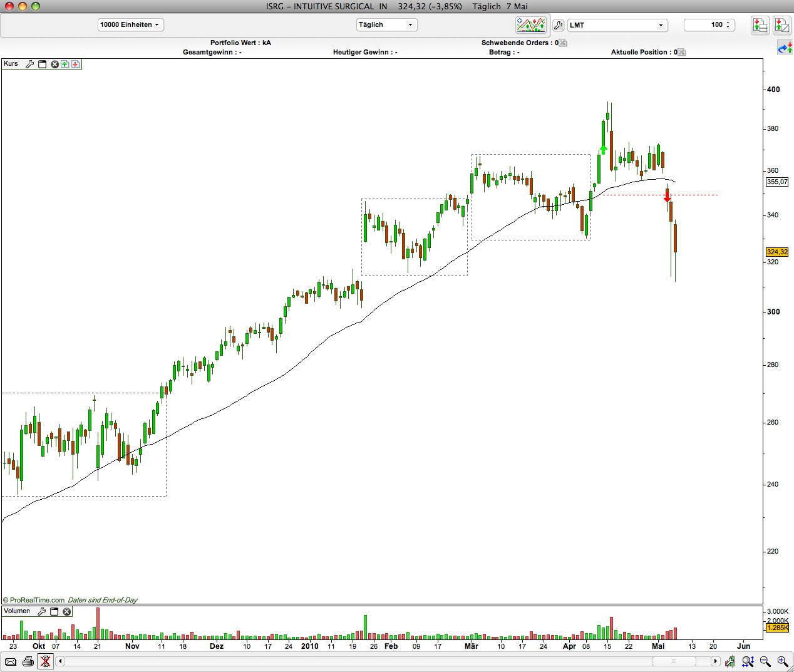This screenshot has height=672, width=794.
Task: Print the chart with printer icon
Action: point(28,661)
